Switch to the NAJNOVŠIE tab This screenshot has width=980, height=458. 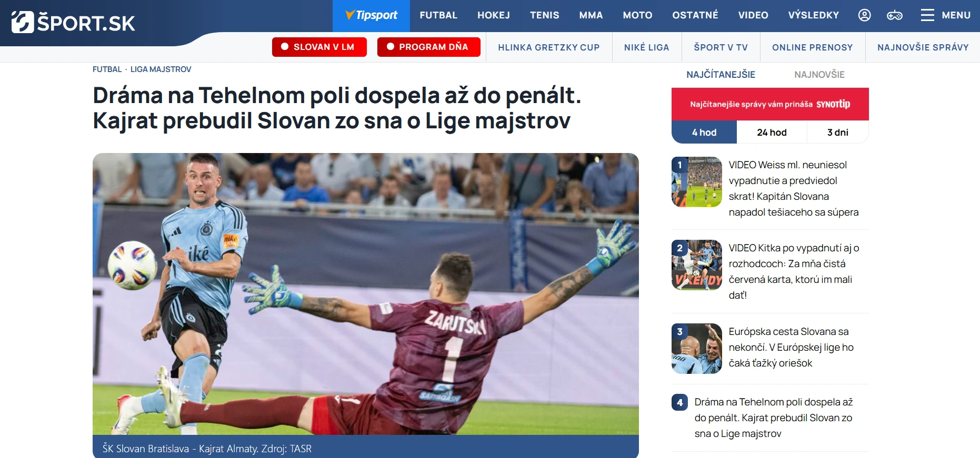pyautogui.click(x=819, y=75)
